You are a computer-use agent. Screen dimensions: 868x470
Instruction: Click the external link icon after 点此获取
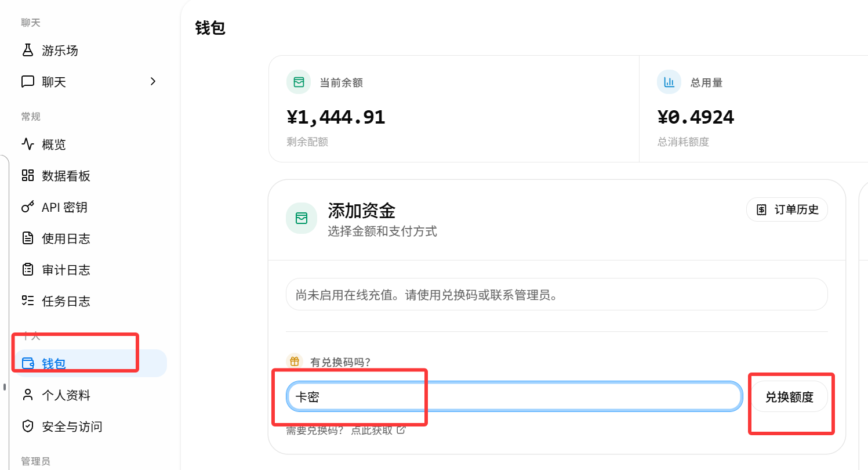tap(401, 430)
